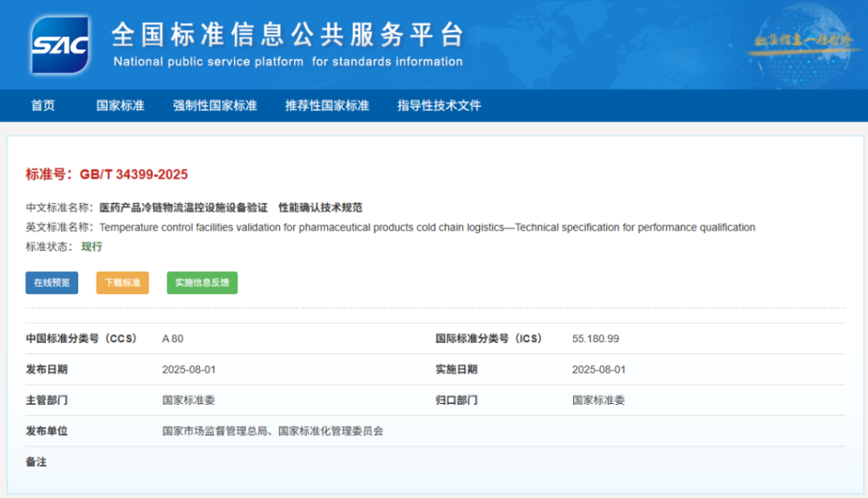
Task: Click the ICS value 55.180.99
Action: point(596,339)
